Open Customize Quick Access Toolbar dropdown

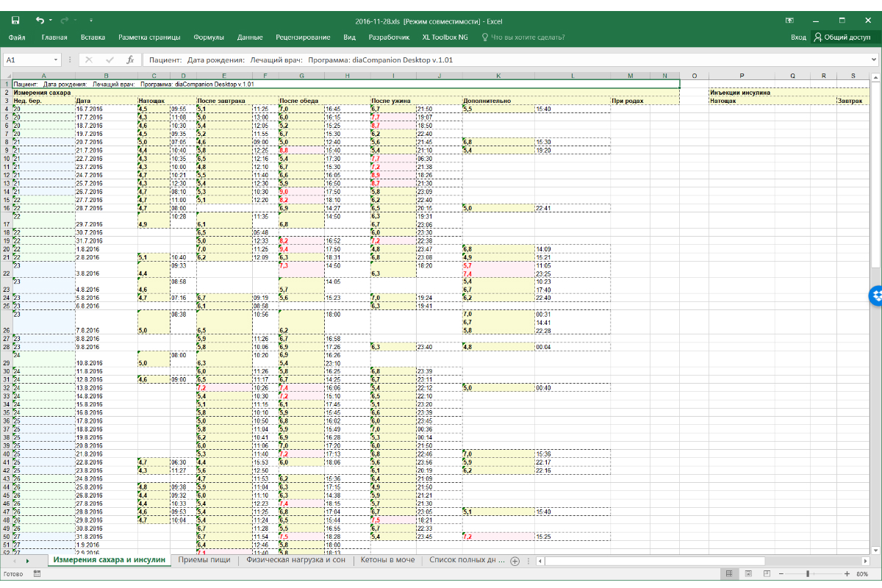tap(90, 21)
